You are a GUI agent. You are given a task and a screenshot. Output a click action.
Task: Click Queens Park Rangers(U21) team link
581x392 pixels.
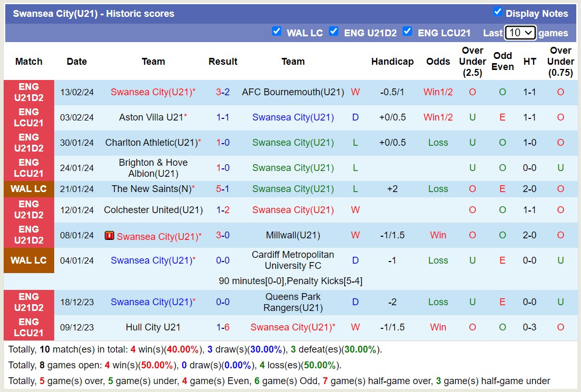293,302
